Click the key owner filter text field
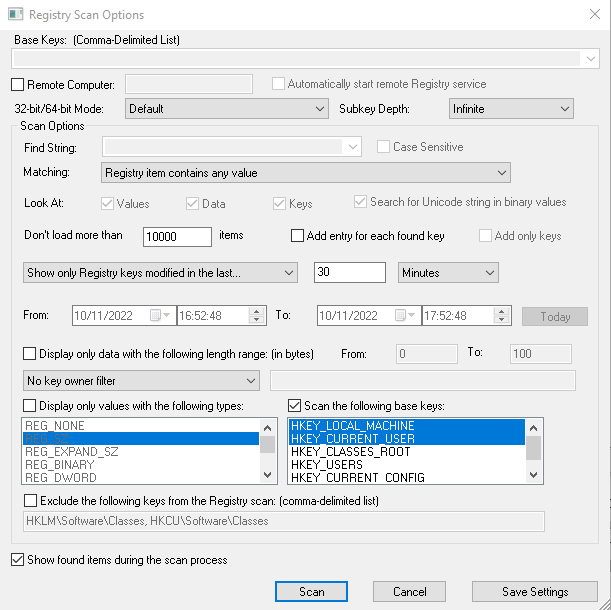Screen dimensions: 611x610 423,381
